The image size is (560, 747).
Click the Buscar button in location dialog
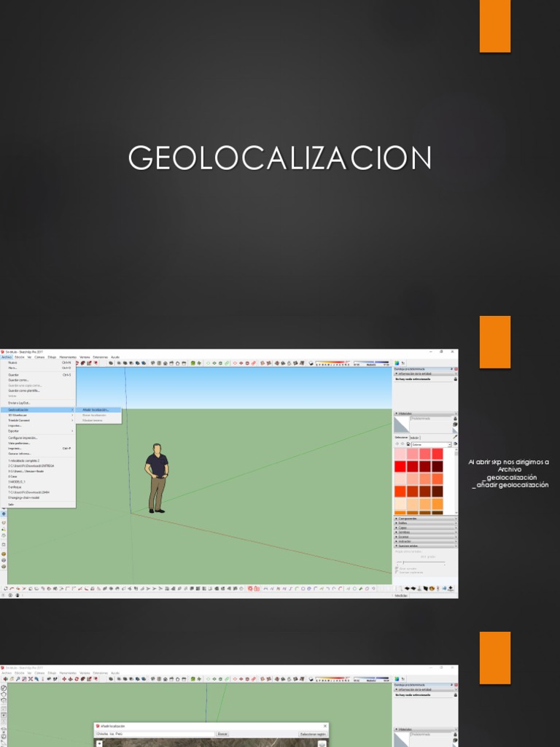point(222,734)
